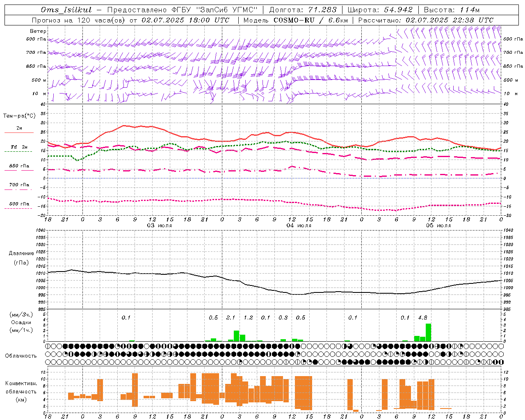The width and height of the screenshot is (525, 420).
Task: Click the Тем-ра(°C) axis title
Action: (19, 116)
